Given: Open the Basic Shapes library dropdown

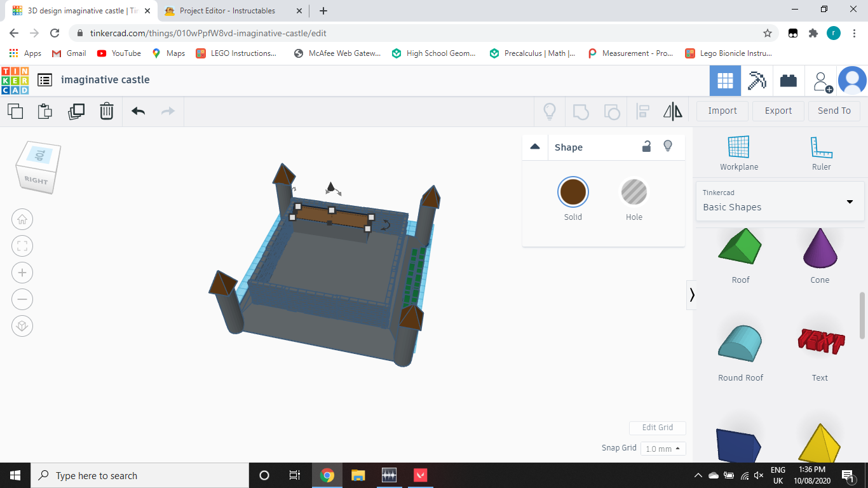Looking at the screenshot, I should pyautogui.click(x=780, y=201).
